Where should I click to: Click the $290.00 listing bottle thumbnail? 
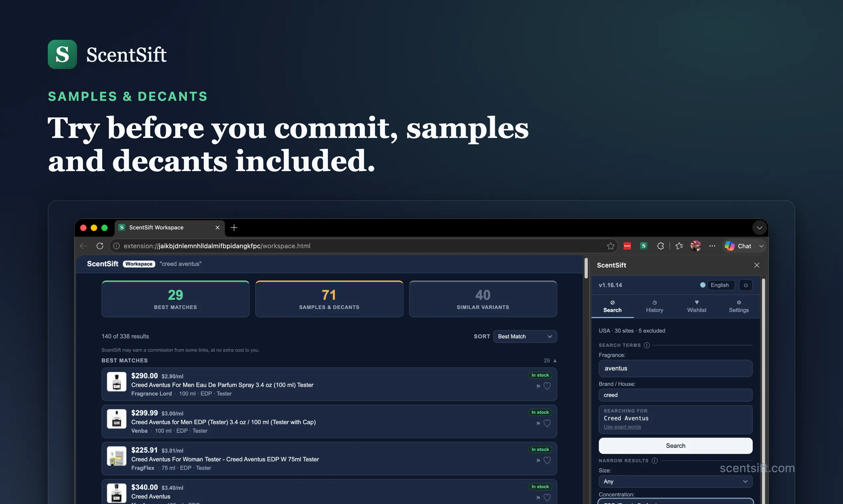[116, 382]
